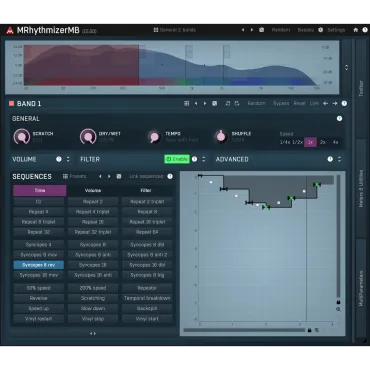Viewport: 370px width, 370px height.
Task: Click the arrows below the sequences list
Action: pyautogui.click(x=93, y=333)
